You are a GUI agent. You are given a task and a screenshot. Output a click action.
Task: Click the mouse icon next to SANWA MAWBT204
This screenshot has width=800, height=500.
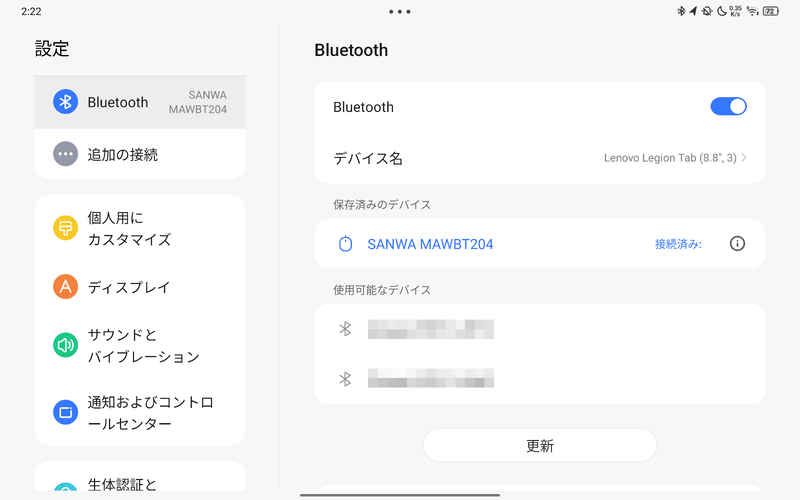point(345,244)
